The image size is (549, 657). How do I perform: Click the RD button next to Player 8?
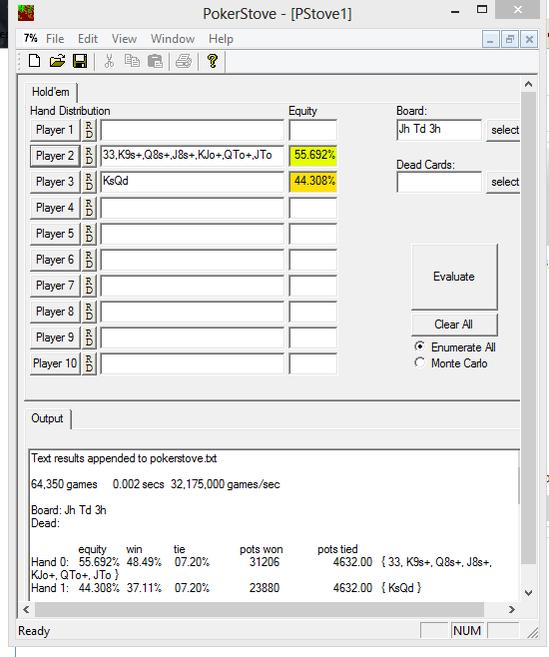pyautogui.click(x=89, y=312)
